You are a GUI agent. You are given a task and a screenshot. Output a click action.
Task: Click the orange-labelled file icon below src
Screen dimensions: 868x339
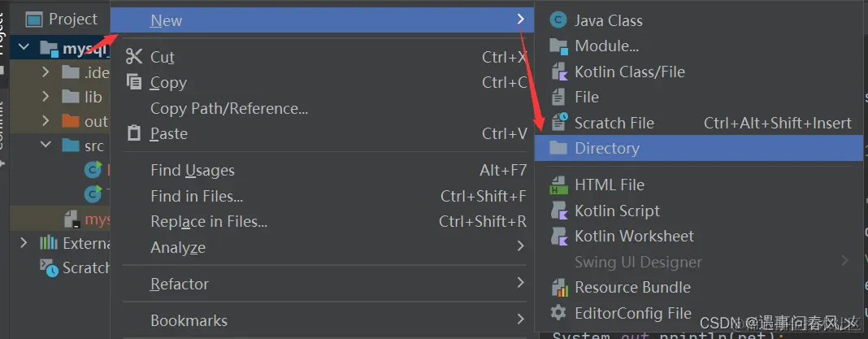coord(72,219)
